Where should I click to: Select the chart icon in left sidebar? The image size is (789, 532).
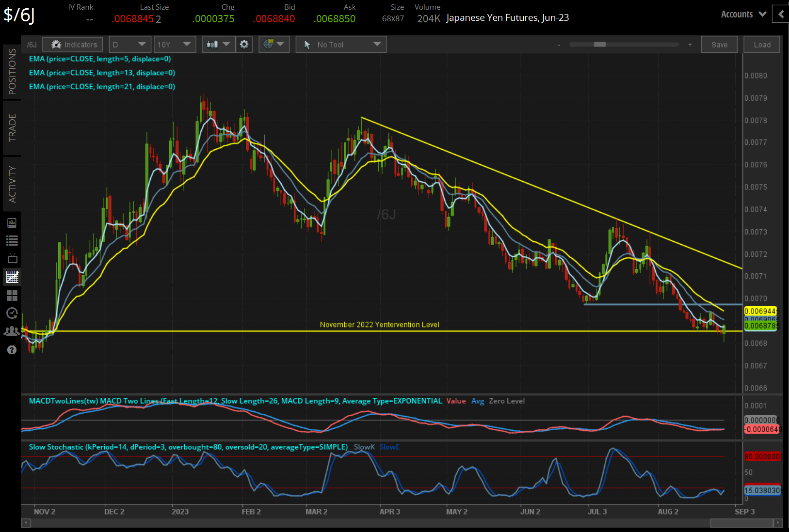pos(12,277)
